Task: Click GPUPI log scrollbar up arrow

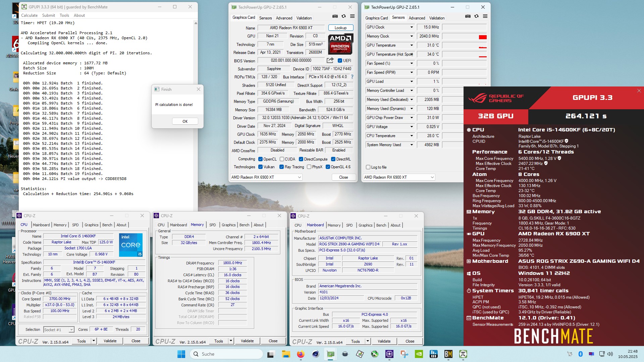Action: [196, 23]
